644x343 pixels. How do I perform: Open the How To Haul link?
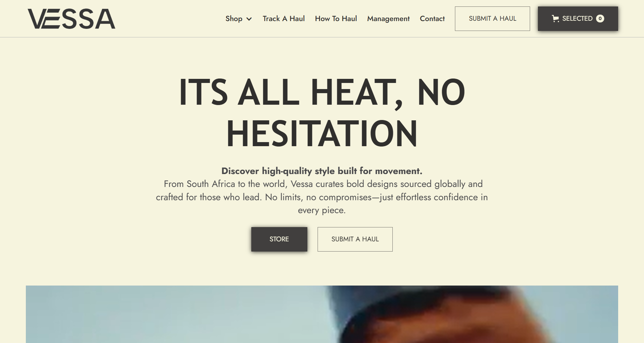(336, 19)
